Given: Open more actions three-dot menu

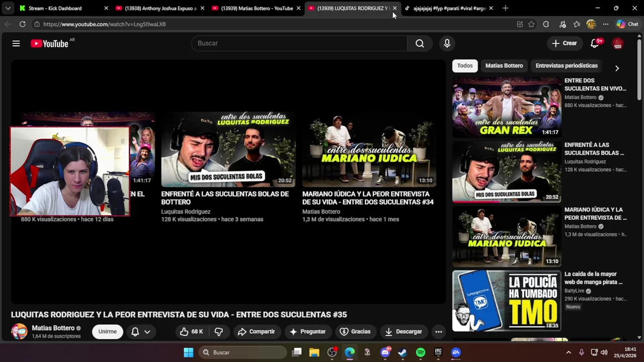Looking at the screenshot, I should (439, 331).
